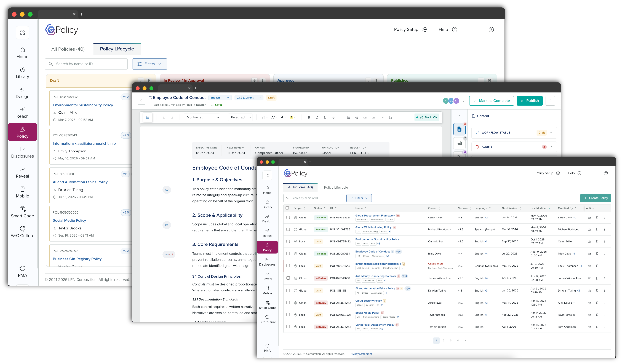Click Mark as Complete button
The image size is (622, 364).
pos(491,101)
